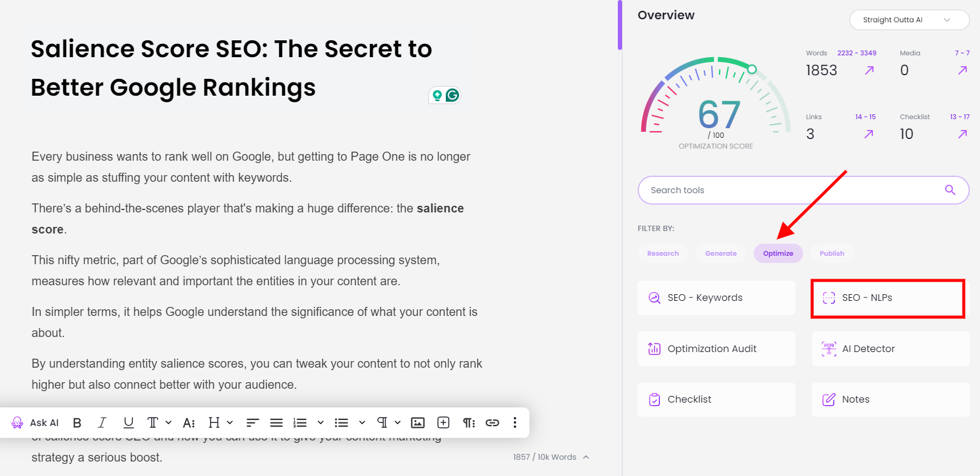Filter tools by Publish

click(x=832, y=253)
